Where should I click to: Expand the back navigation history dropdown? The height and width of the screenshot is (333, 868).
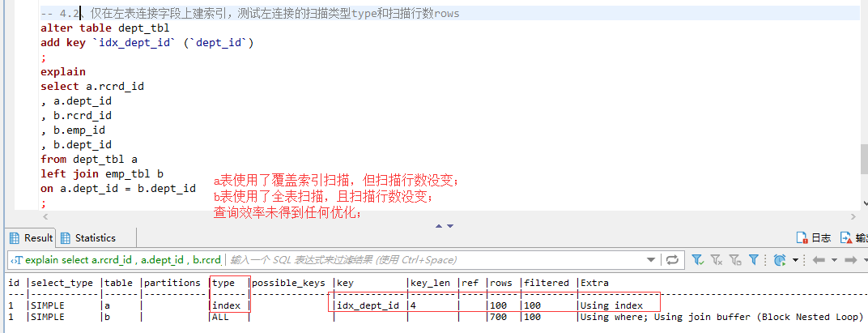click(834, 259)
